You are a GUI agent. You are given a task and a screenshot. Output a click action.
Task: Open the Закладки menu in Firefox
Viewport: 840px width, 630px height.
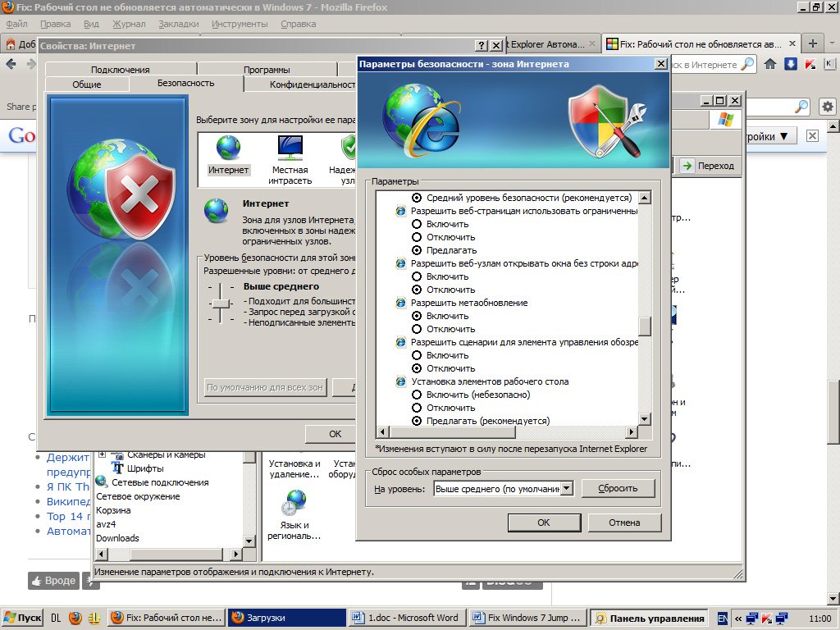[x=178, y=24]
